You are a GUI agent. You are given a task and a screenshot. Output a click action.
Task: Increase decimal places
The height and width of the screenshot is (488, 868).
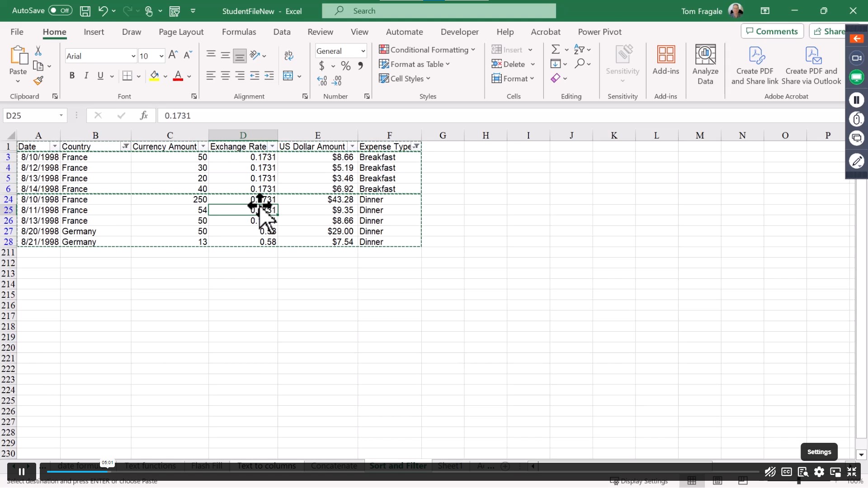pos(322,80)
